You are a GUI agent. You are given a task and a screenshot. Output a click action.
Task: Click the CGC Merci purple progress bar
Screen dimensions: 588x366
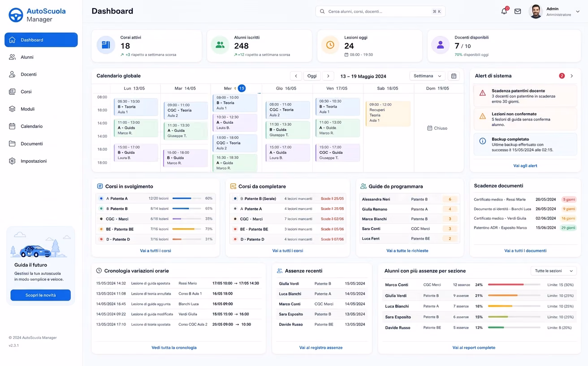(x=187, y=219)
